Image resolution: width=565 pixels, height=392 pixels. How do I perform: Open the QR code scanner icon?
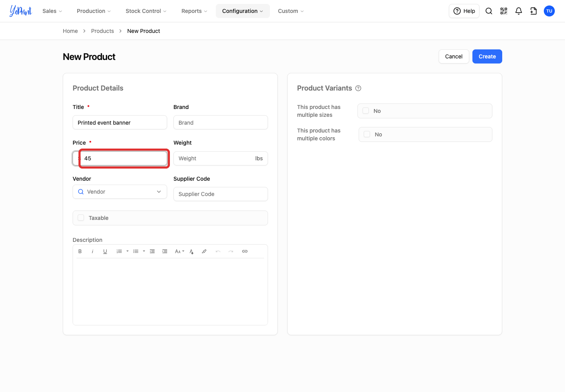pos(504,11)
